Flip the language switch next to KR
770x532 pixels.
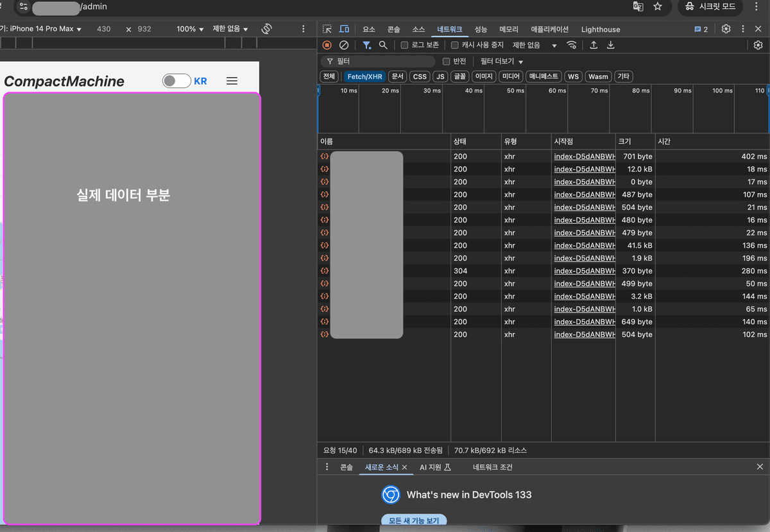(x=176, y=81)
